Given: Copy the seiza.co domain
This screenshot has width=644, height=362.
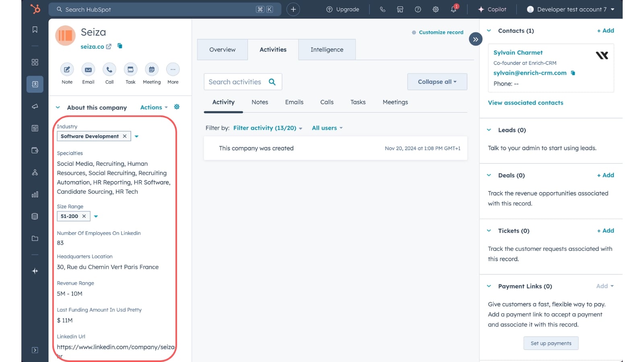Looking at the screenshot, I should [x=120, y=46].
